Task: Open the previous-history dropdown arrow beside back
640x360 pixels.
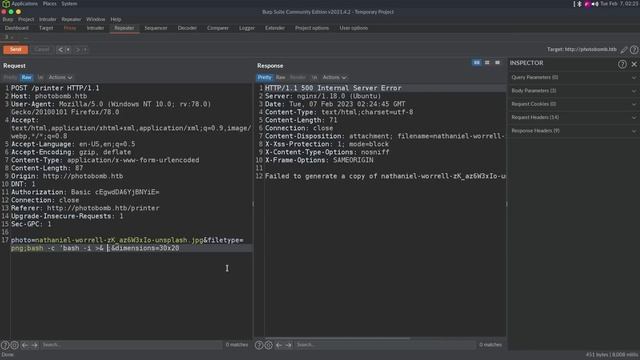Action: 68,50
